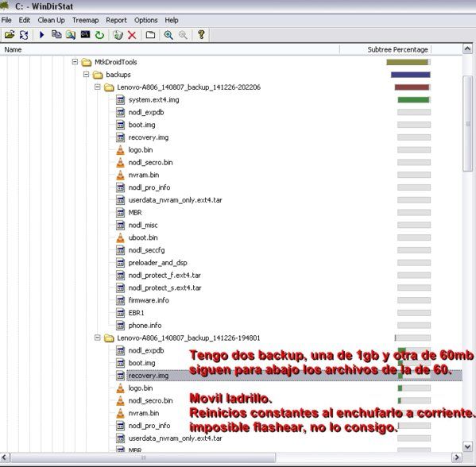Click the blue percentage bar of backups
Viewport: 476px width, 467px height.
click(411, 75)
